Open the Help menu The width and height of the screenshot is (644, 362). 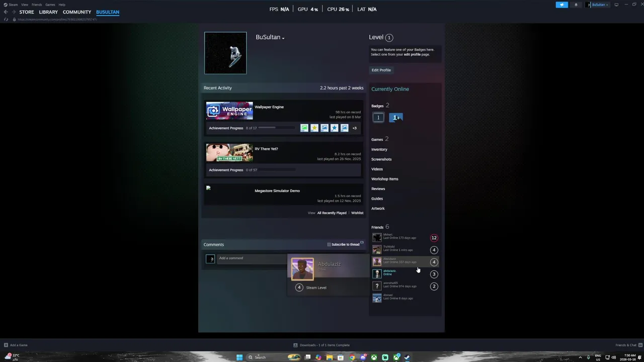pyautogui.click(x=62, y=5)
